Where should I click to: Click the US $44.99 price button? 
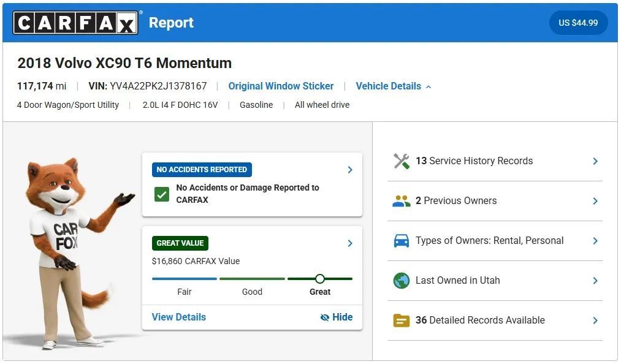pyautogui.click(x=578, y=23)
